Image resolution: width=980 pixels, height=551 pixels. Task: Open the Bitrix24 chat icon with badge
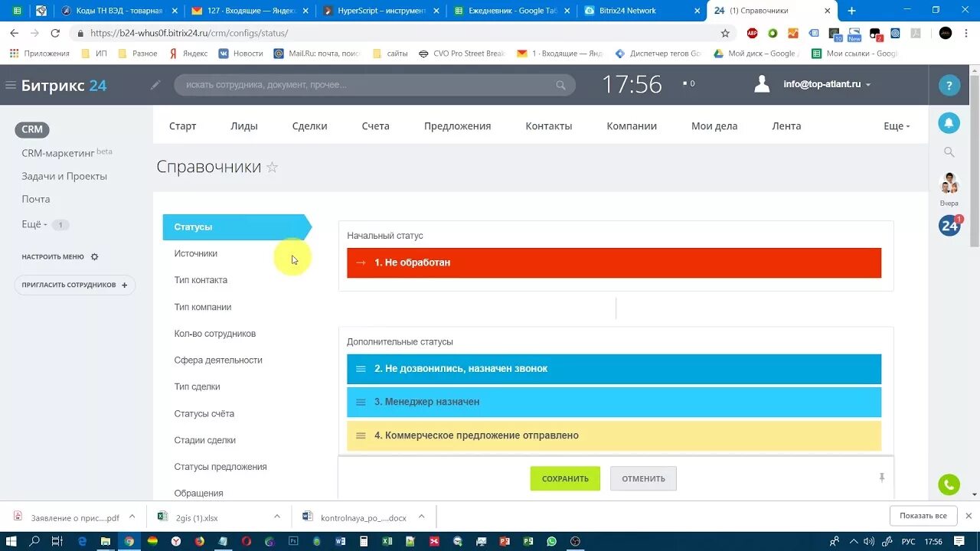(949, 226)
